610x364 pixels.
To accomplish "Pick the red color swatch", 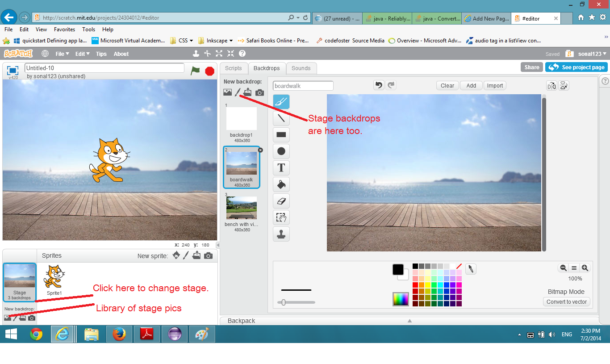I will click(415, 285).
